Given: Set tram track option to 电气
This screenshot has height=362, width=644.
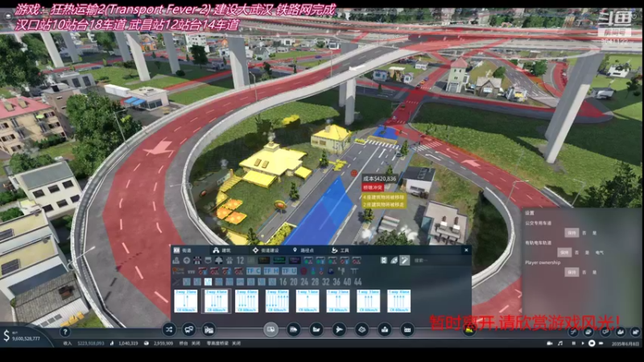Looking at the screenshot, I should pyautogui.click(x=599, y=253).
